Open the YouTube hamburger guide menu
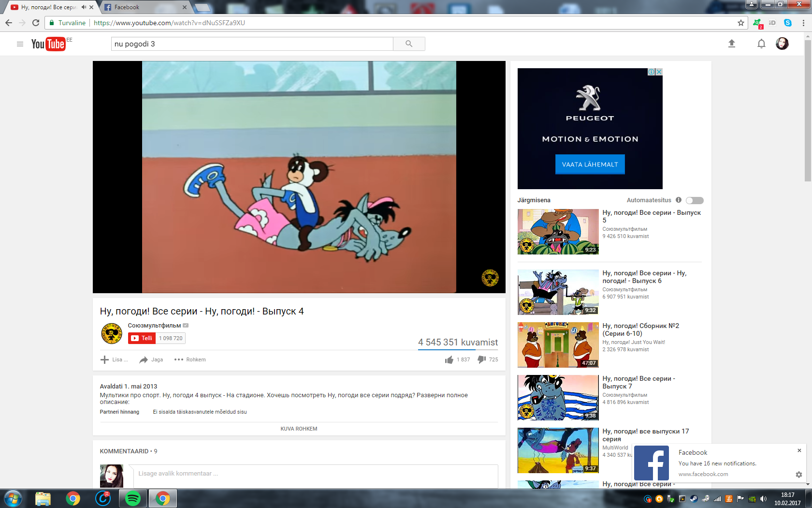The width and height of the screenshot is (812, 508). click(20, 44)
